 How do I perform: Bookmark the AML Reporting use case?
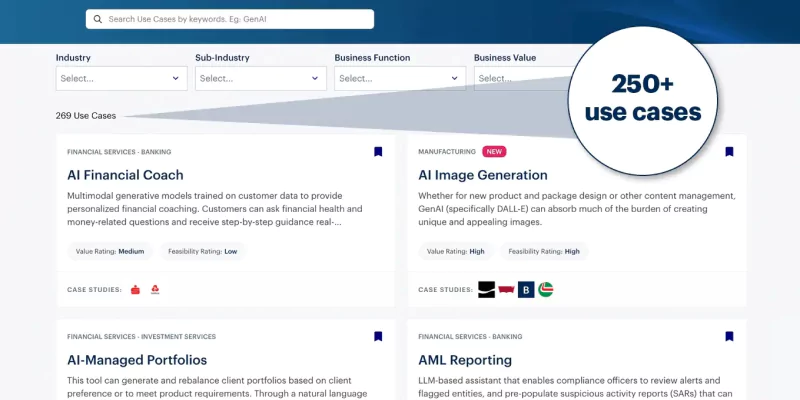point(729,337)
